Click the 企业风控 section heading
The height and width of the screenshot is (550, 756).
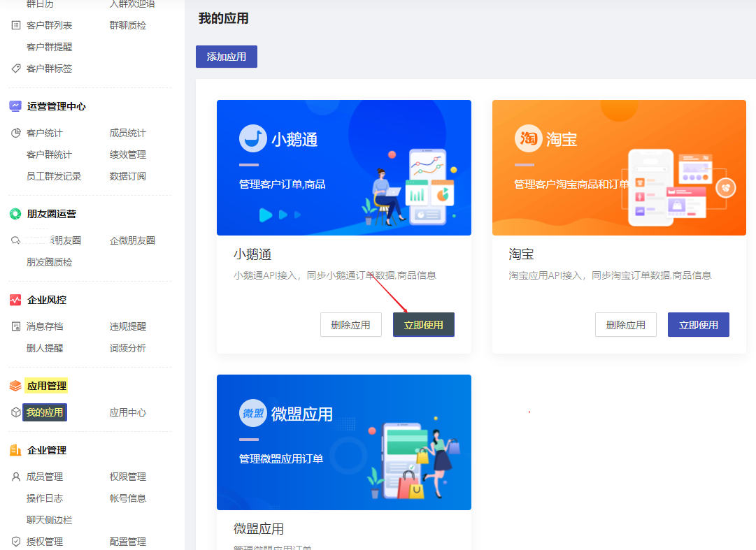coord(47,300)
